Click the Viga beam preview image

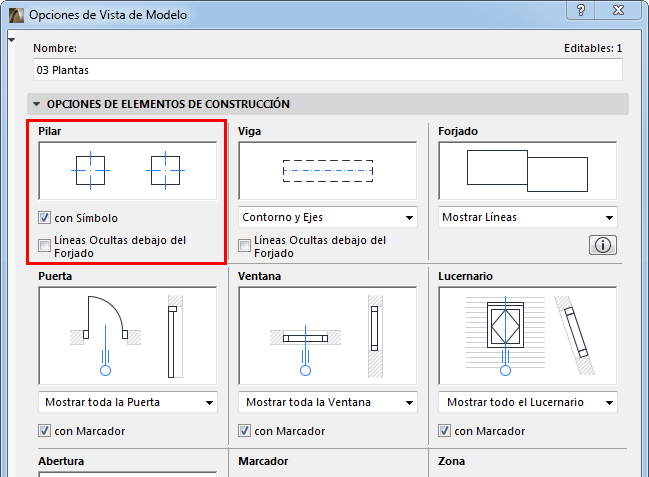(327, 171)
